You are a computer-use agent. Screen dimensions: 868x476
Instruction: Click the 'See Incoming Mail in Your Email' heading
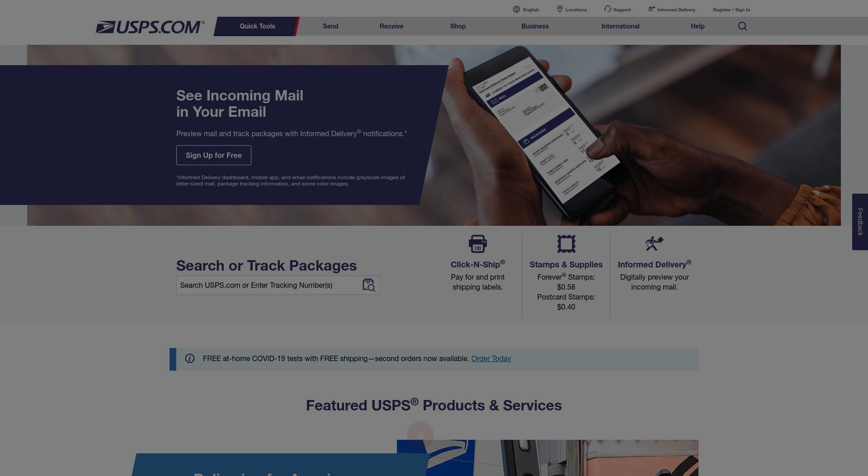coord(240,104)
